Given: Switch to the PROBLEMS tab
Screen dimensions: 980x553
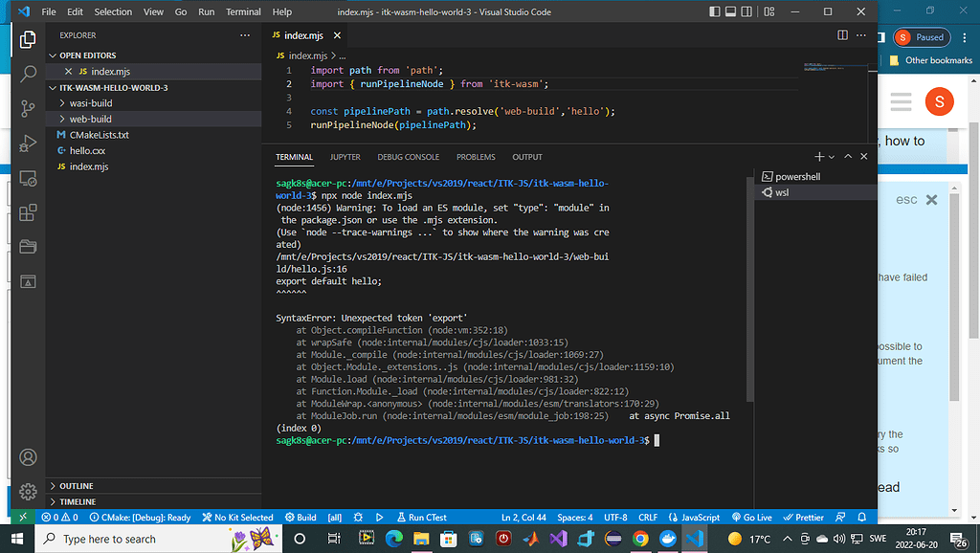Looking at the screenshot, I should coord(476,156).
